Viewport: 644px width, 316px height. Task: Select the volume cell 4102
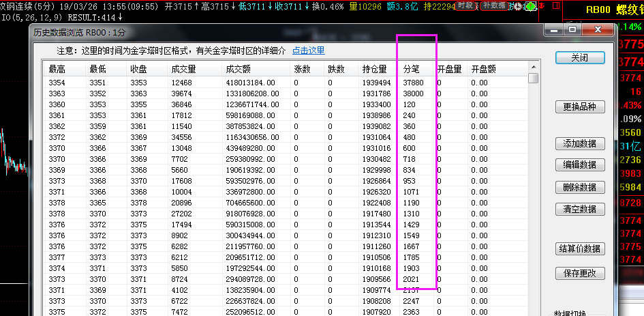pos(179,290)
